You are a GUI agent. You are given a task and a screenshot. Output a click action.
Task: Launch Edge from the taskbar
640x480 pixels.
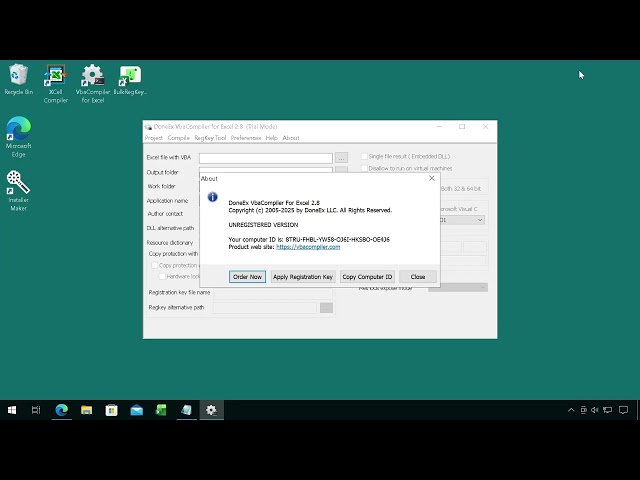[62, 410]
